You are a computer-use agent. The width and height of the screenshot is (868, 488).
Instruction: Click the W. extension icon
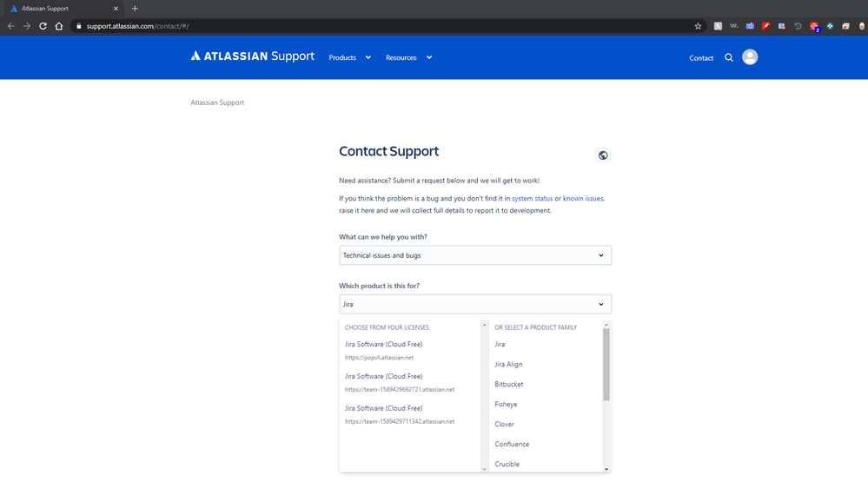(x=733, y=26)
